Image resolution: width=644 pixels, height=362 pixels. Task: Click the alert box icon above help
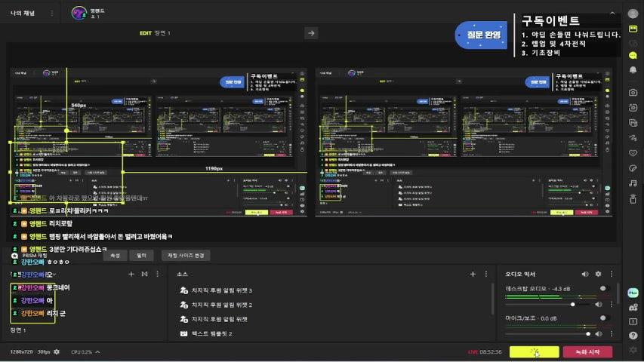coord(633,321)
